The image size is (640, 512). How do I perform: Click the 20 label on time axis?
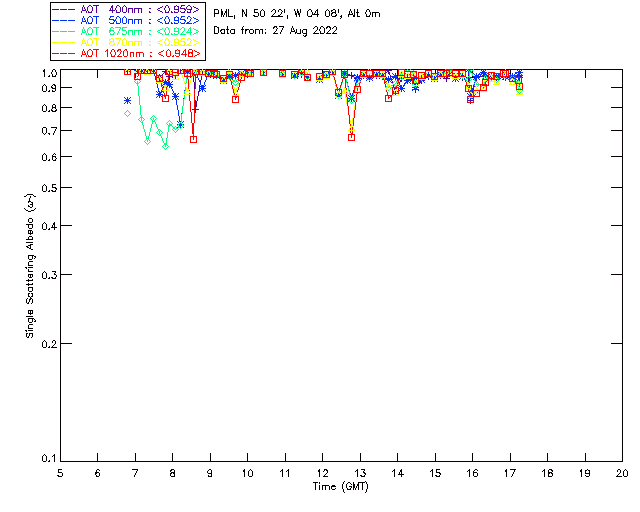tap(622, 473)
